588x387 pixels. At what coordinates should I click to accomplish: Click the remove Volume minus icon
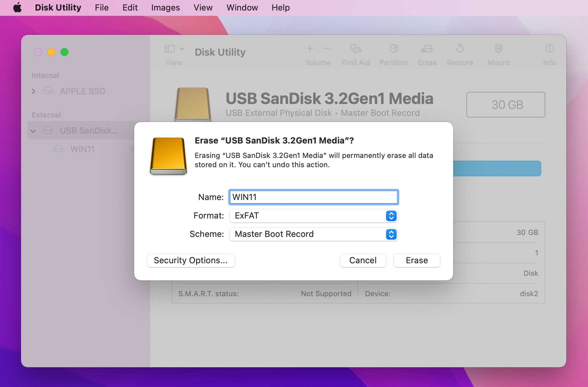click(326, 48)
